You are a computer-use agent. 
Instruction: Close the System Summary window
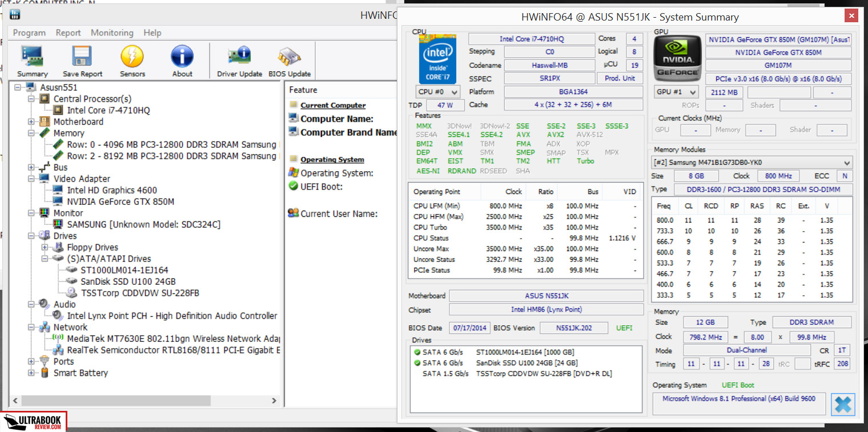pyautogui.click(x=851, y=15)
